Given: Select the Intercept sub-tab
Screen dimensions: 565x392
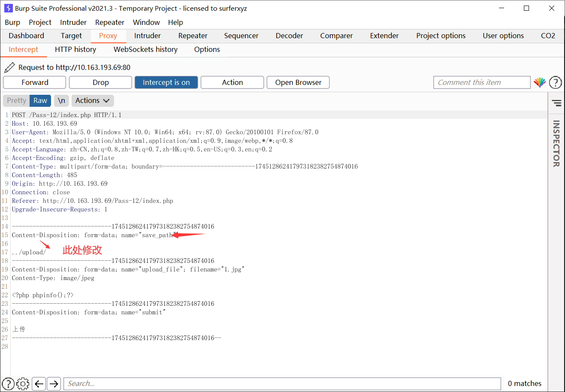Looking at the screenshot, I should point(23,49).
